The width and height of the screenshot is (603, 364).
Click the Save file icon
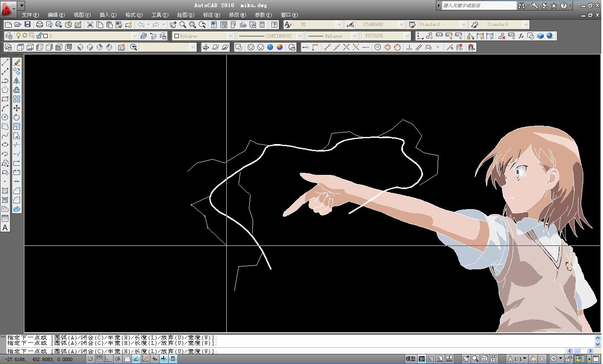pos(28,25)
